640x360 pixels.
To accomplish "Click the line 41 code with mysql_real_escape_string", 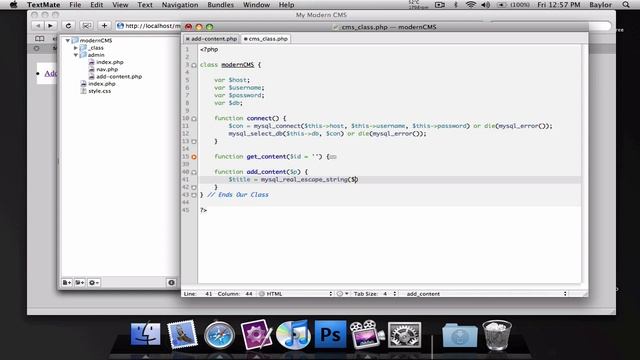I will [x=293, y=180].
